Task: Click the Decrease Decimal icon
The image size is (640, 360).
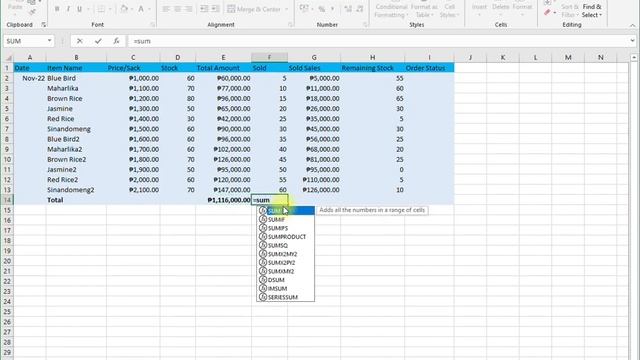Action: pos(360,9)
